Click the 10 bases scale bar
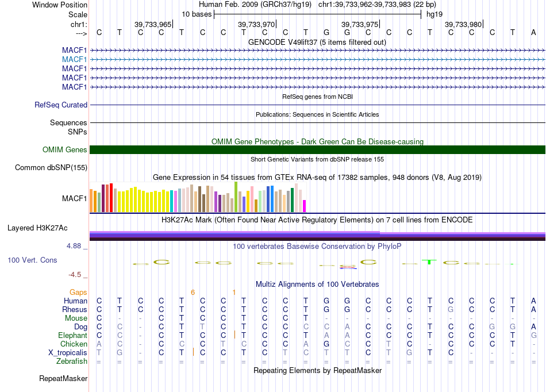This screenshot has width=546, height=392. [317, 14]
